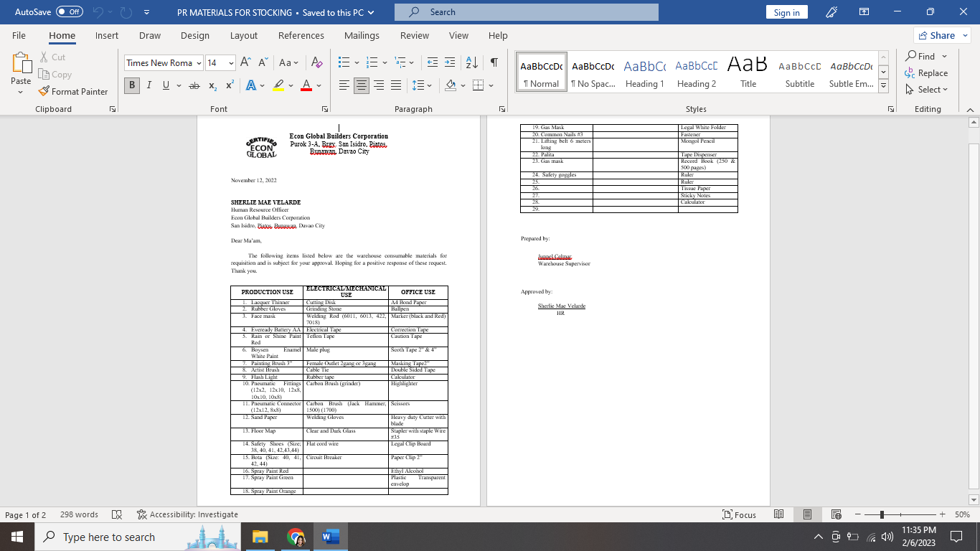980x551 pixels.
Task: Click the Windows taskbar search box
Action: (x=136, y=537)
